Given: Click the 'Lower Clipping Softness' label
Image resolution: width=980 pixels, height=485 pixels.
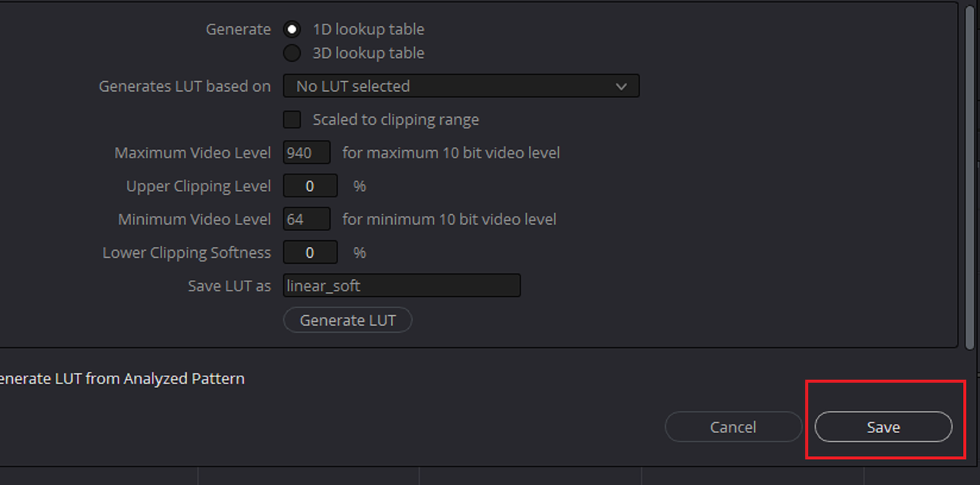Looking at the screenshot, I should (x=187, y=252).
